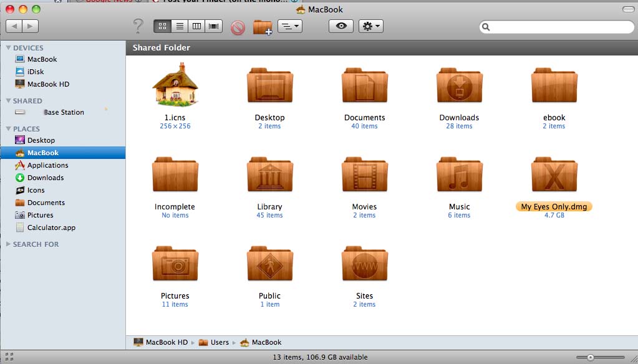
Task: Click the MacBook house icon in title bar
Action: click(301, 9)
